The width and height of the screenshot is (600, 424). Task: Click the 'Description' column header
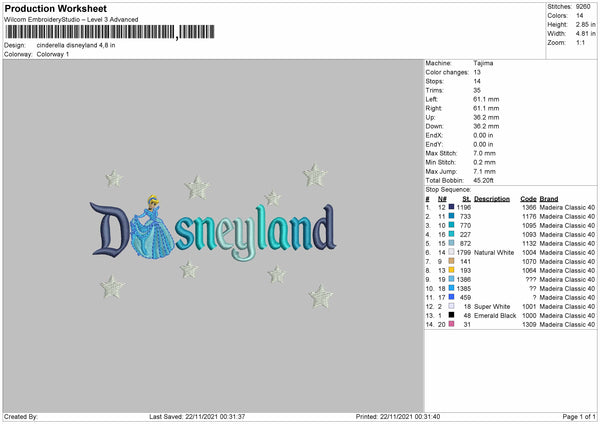tap(492, 199)
